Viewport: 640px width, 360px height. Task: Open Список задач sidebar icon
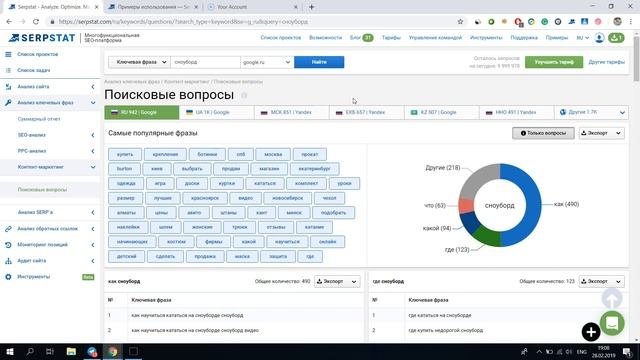point(8,70)
